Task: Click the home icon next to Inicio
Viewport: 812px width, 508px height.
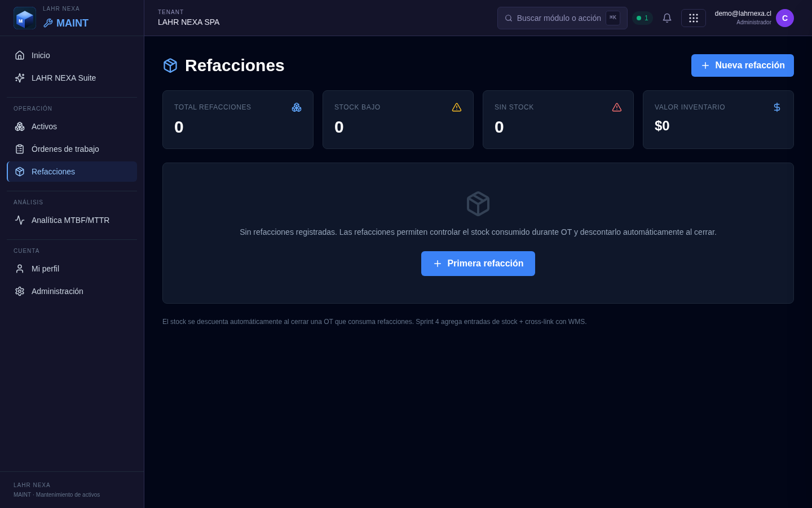Action: [20, 55]
